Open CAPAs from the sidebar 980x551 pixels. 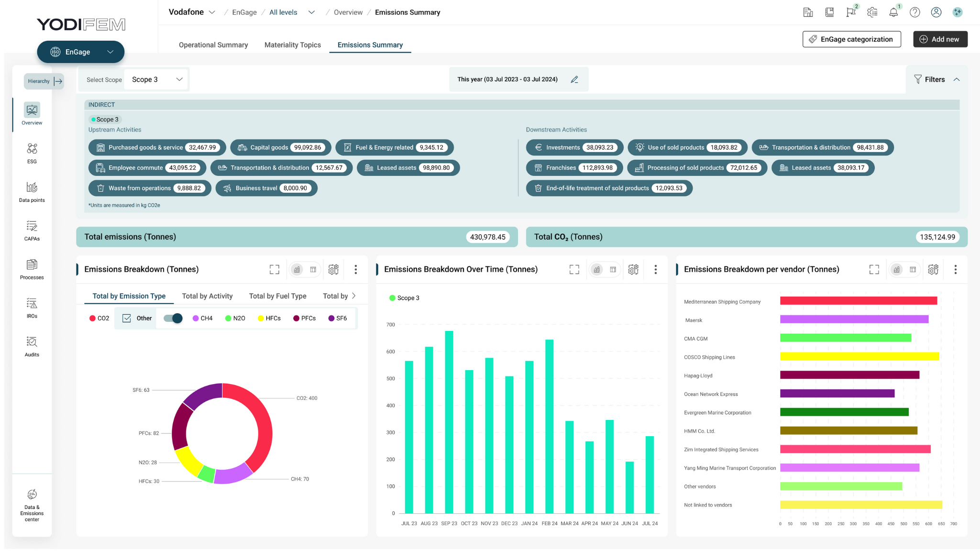click(32, 231)
